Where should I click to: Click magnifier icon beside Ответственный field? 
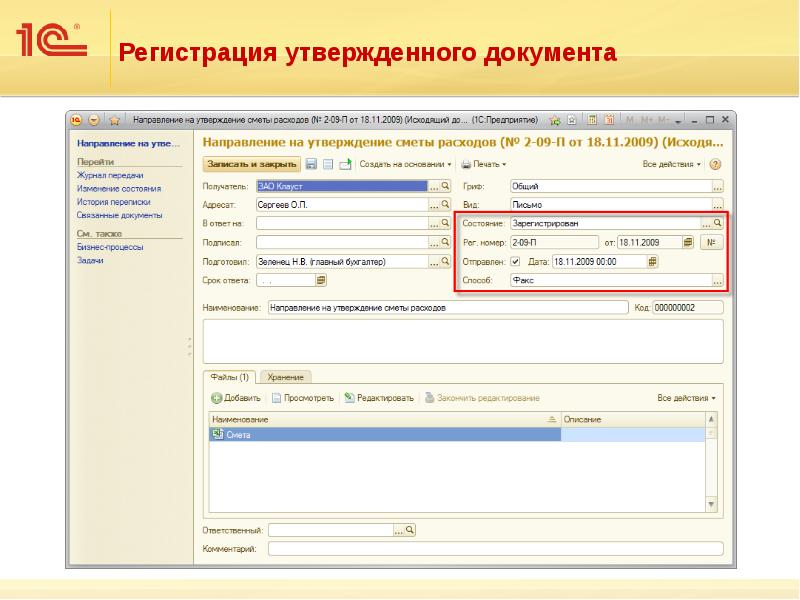409,530
